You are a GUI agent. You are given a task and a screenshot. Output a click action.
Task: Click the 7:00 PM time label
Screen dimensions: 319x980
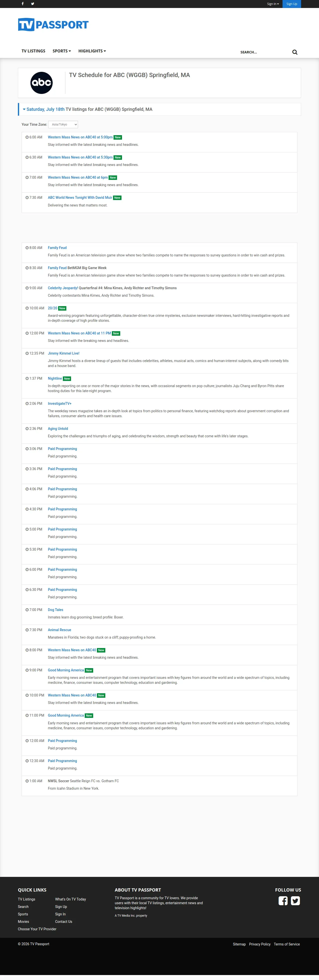point(34,610)
